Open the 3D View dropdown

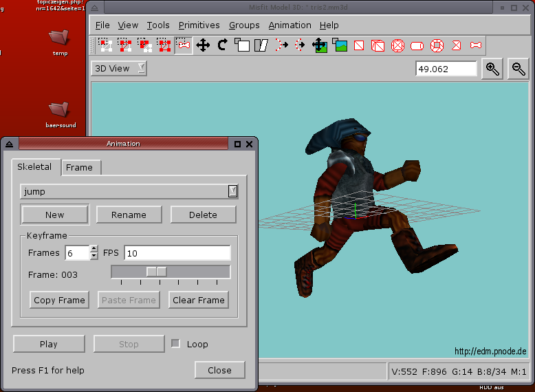(x=119, y=68)
